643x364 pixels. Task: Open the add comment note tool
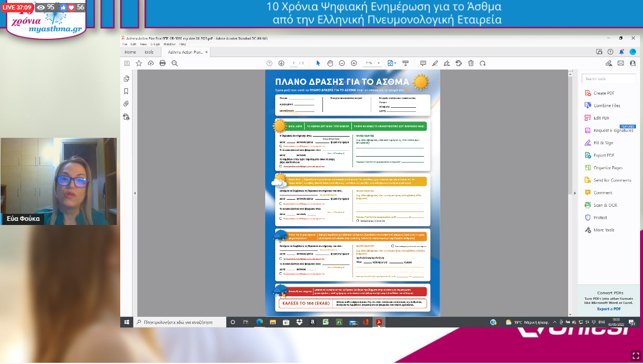tap(423, 63)
